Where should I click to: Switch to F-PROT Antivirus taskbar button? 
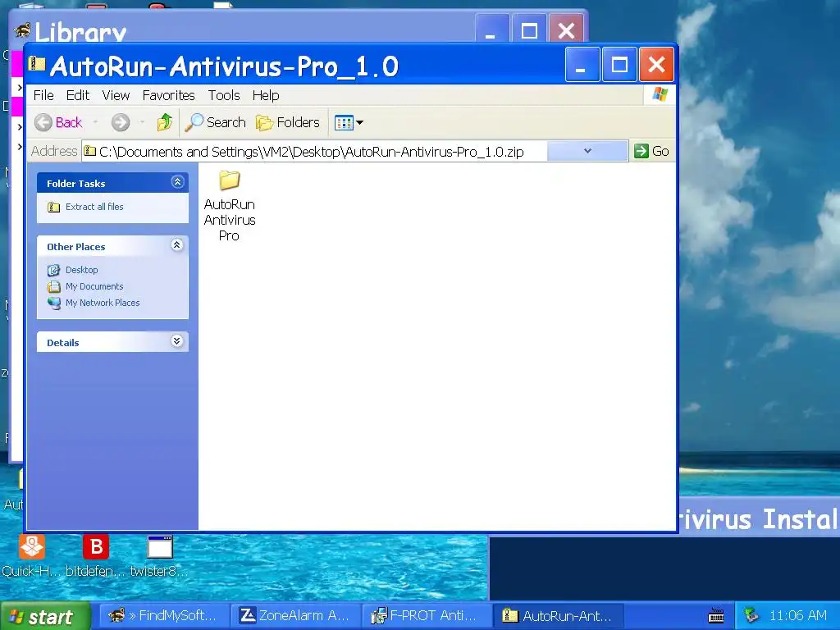[426, 616]
